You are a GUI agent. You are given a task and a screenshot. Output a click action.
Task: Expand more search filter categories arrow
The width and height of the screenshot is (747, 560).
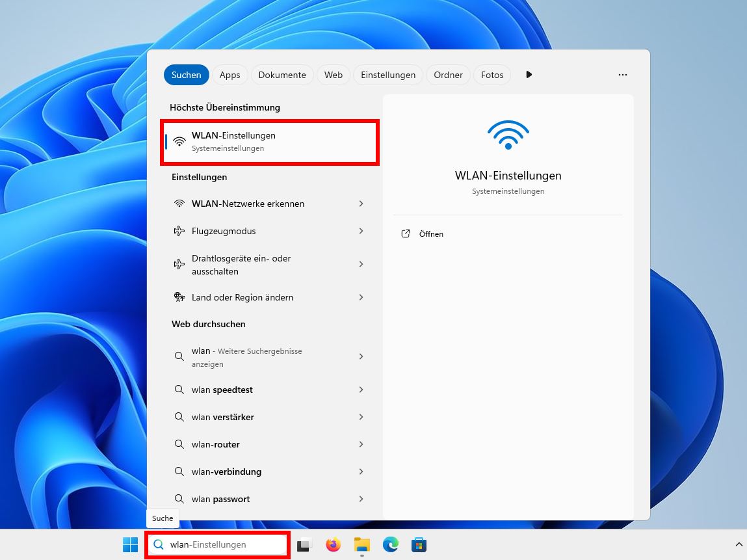point(529,75)
